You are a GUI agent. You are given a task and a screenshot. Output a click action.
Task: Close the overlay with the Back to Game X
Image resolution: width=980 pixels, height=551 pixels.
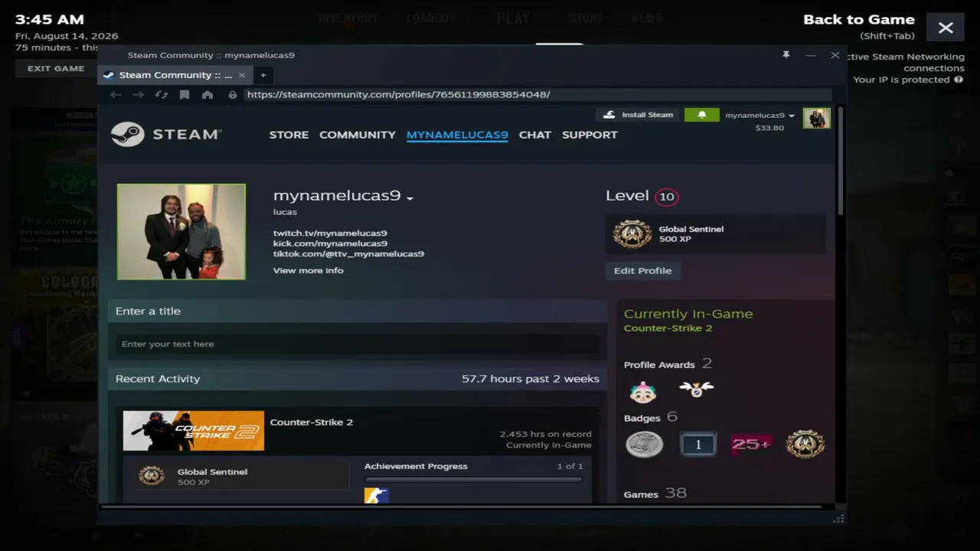pyautogui.click(x=946, y=28)
